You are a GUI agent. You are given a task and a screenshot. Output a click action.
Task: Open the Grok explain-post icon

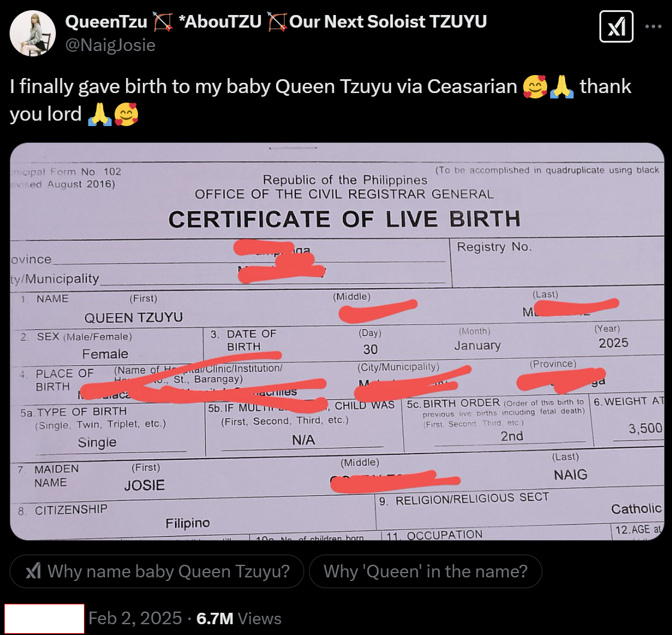[616, 26]
